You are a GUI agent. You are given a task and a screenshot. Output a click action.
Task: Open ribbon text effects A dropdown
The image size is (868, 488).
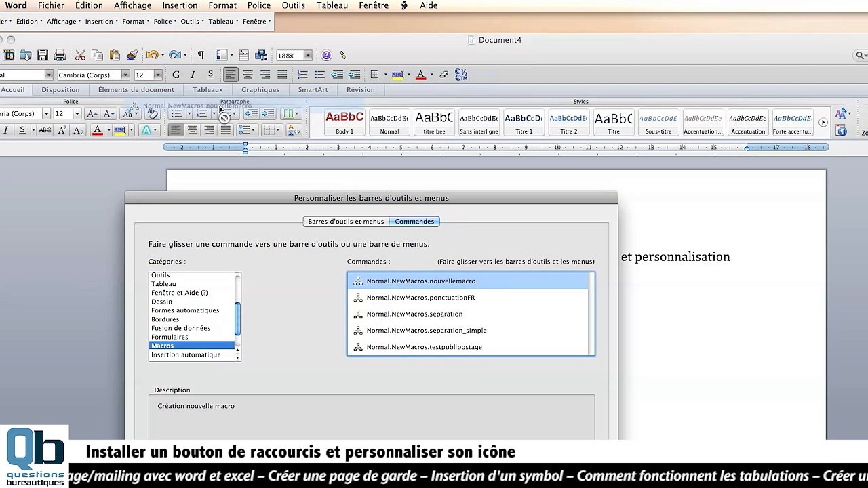point(149,130)
